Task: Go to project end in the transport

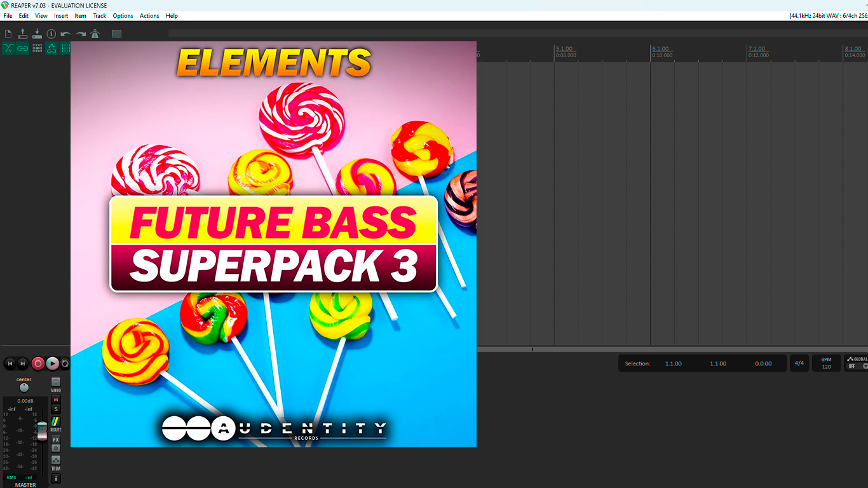Action: [23, 363]
